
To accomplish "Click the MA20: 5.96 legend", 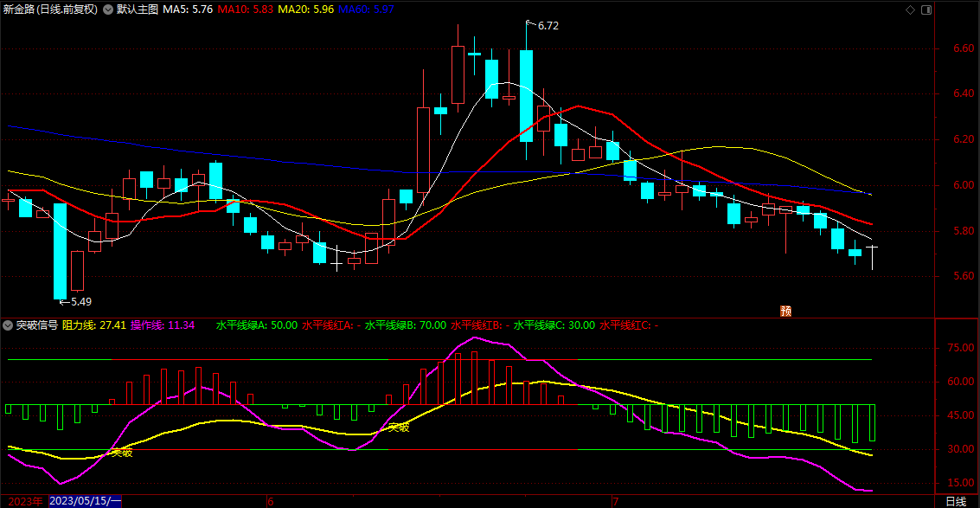I will (305, 10).
